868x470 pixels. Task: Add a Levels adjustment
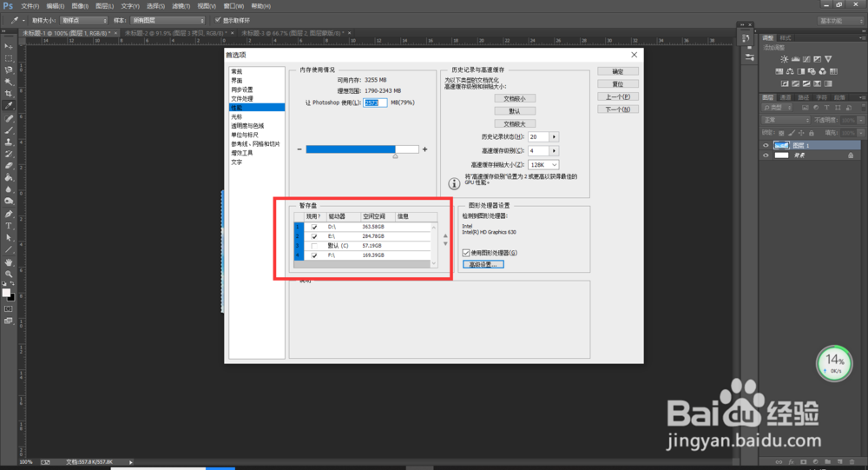pos(795,59)
